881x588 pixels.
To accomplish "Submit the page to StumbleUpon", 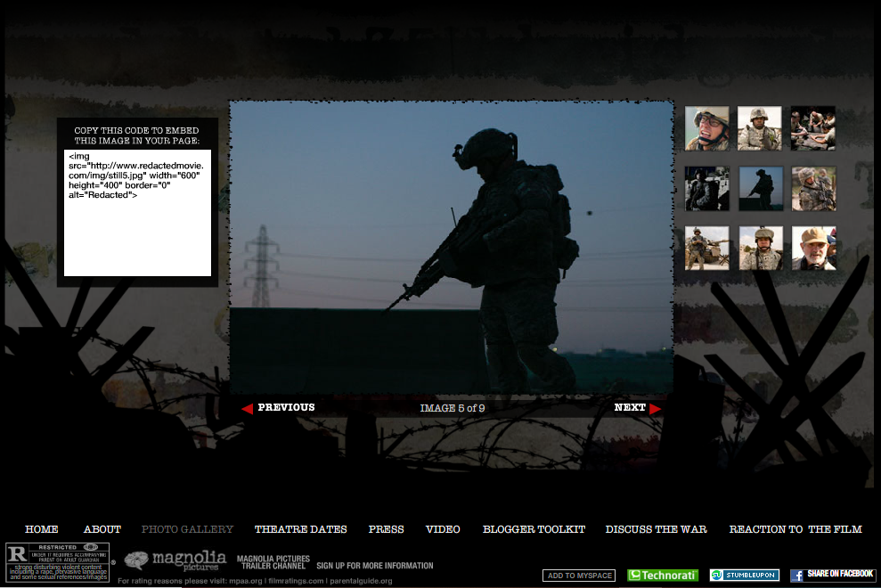I will point(745,575).
